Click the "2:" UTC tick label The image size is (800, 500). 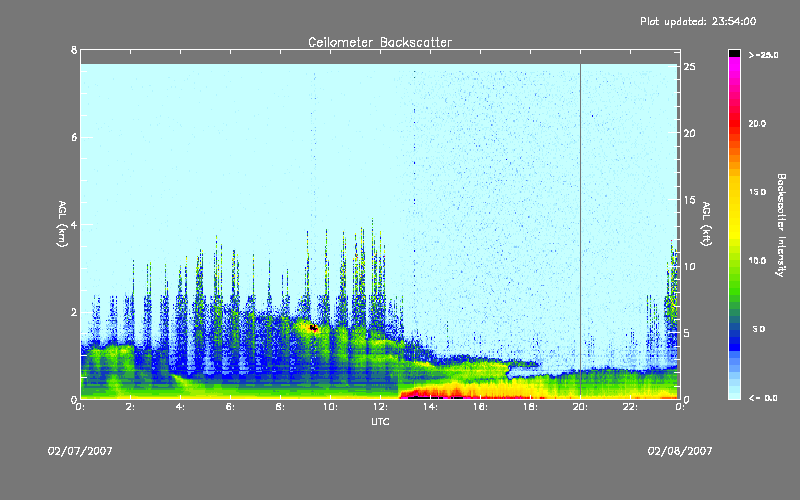pos(131,407)
